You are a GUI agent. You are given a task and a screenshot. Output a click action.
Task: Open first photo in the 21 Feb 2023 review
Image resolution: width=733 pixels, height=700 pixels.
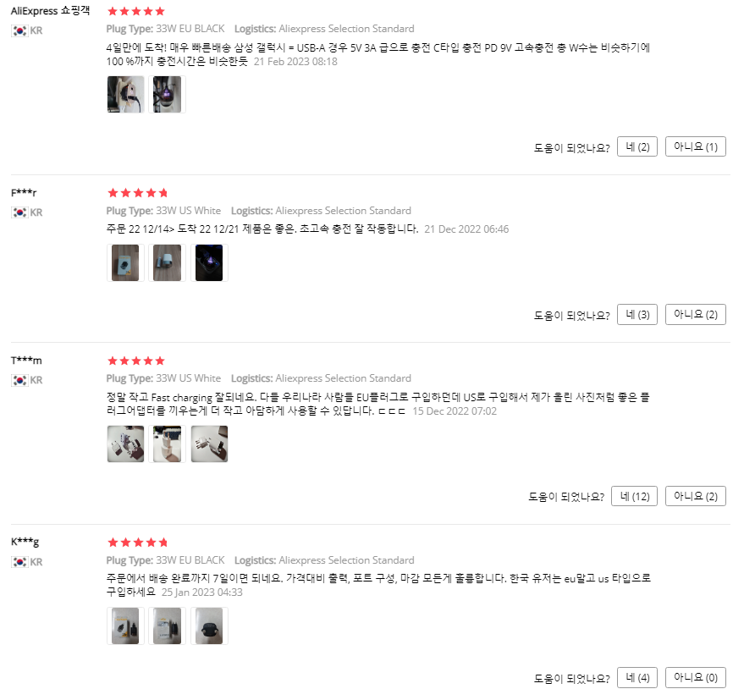(125, 94)
